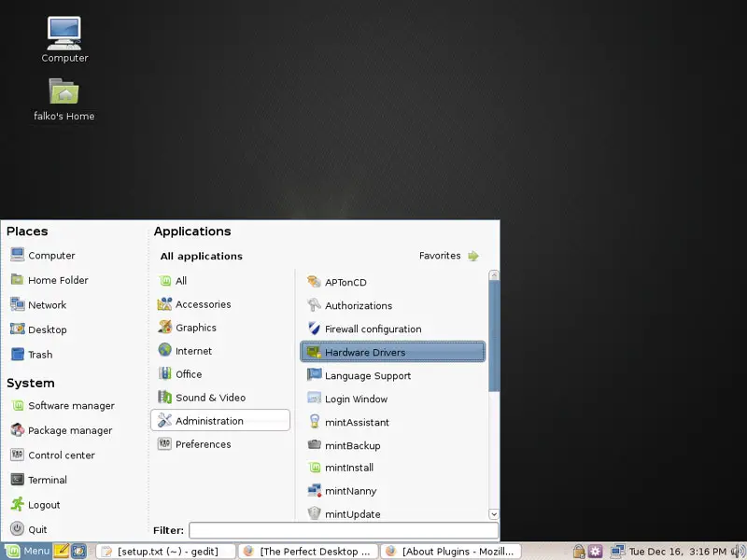The height and width of the screenshot is (560, 747).
Task: Launch mintNanny
Action: click(393, 491)
